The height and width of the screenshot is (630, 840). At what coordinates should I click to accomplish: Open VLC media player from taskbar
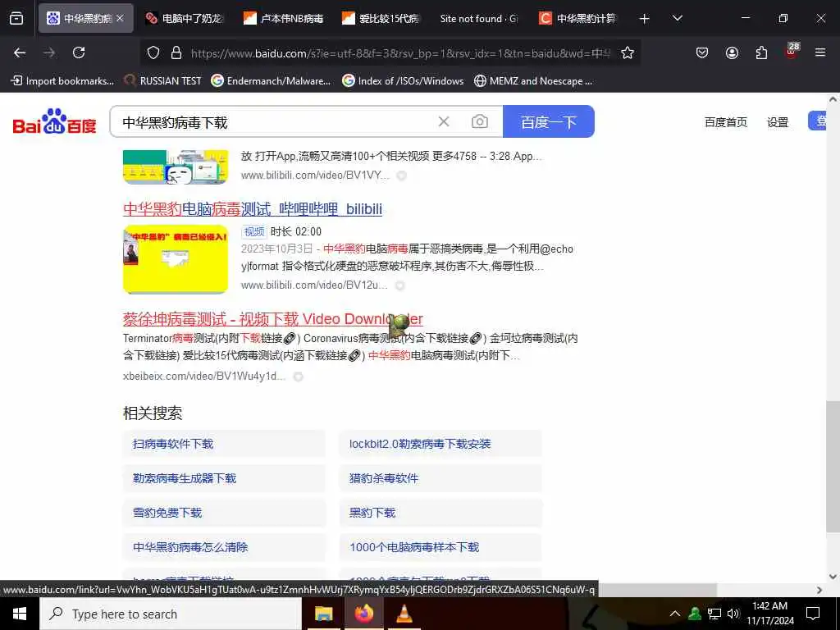click(x=404, y=614)
